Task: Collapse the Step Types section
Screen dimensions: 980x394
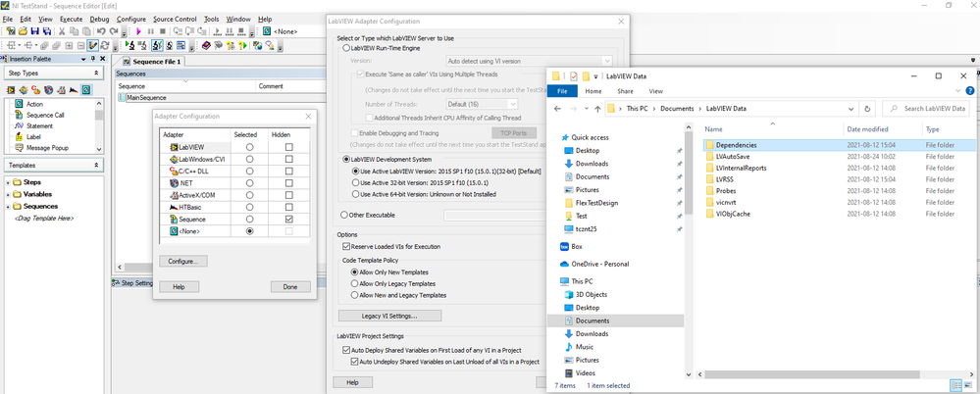Action: (95, 74)
